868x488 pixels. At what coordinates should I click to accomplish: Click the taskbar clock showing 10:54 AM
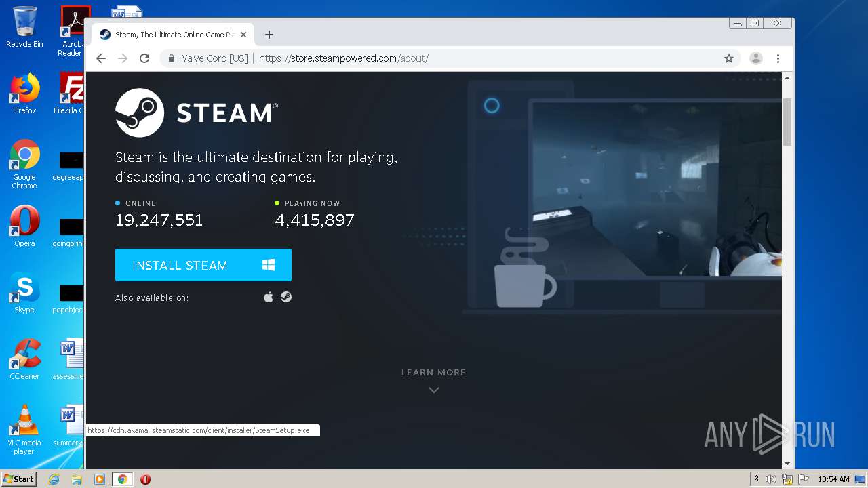click(x=833, y=479)
